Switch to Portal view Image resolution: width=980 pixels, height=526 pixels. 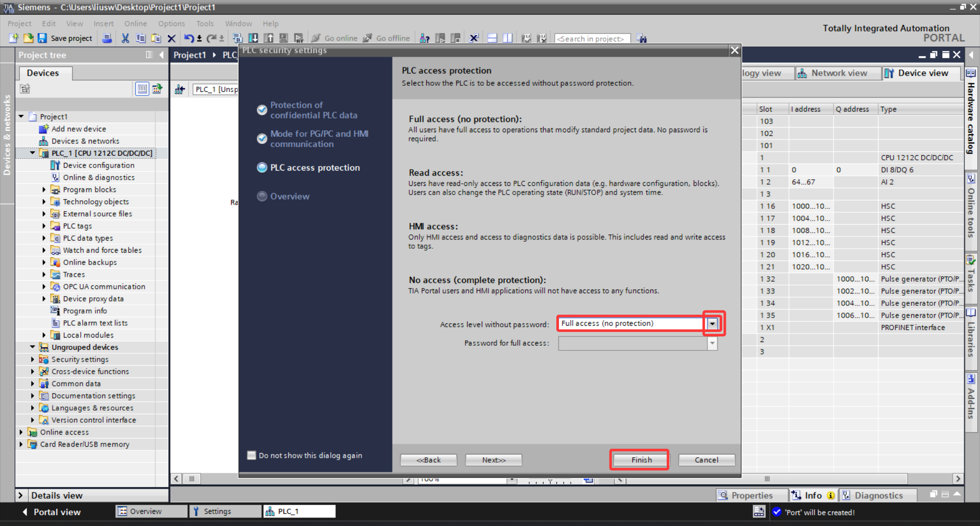tap(51, 512)
